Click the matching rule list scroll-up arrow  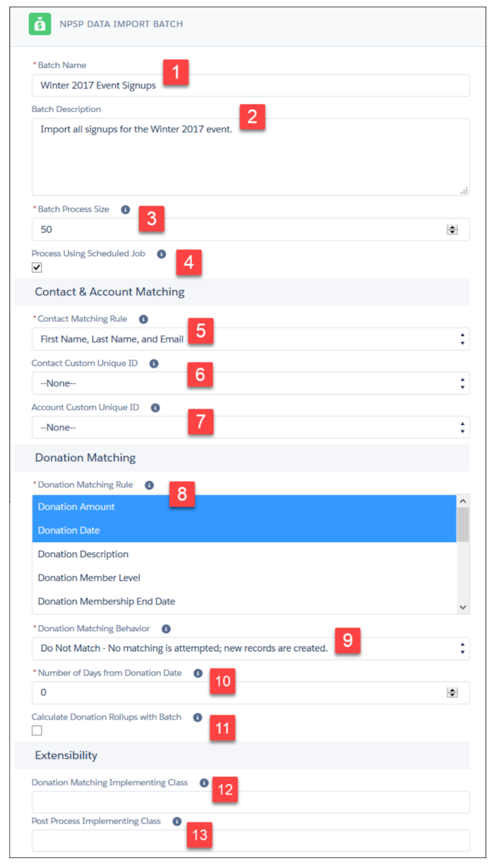[463, 501]
